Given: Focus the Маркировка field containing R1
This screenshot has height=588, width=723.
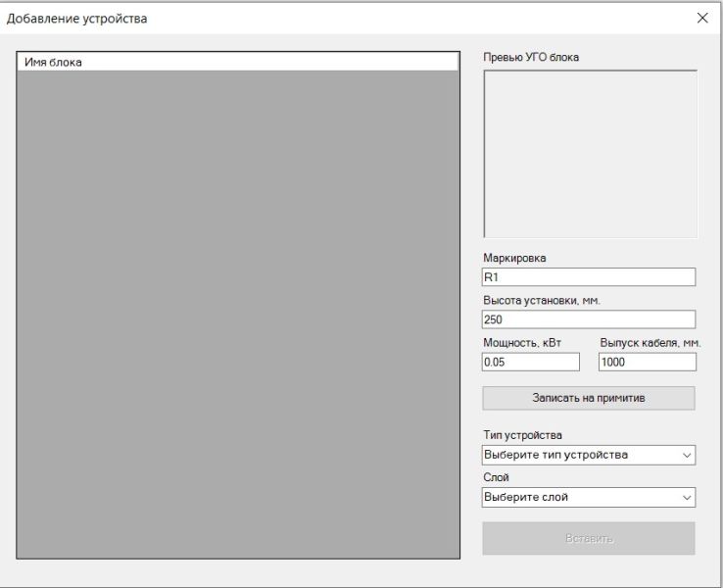Looking at the screenshot, I should pyautogui.click(x=589, y=277).
